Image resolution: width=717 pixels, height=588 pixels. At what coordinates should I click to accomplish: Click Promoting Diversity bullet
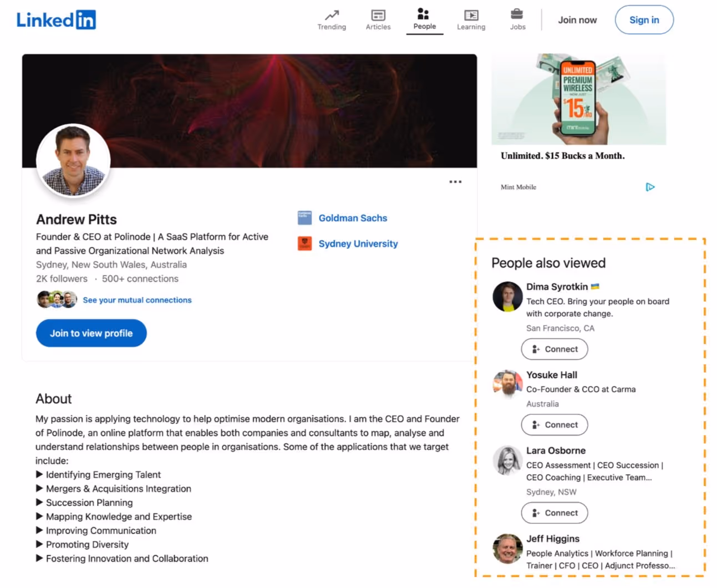pyautogui.click(x=82, y=545)
